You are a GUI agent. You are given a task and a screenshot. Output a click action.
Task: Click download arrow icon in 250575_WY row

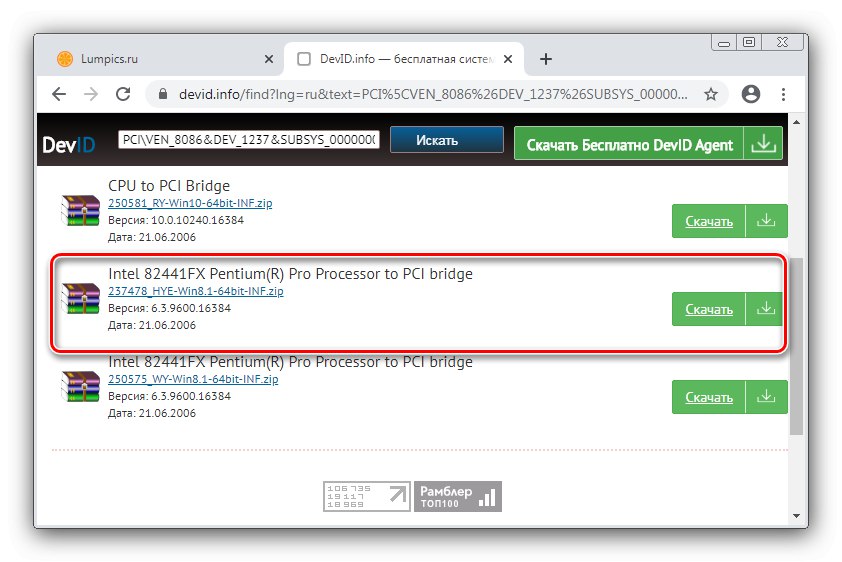tap(766, 397)
